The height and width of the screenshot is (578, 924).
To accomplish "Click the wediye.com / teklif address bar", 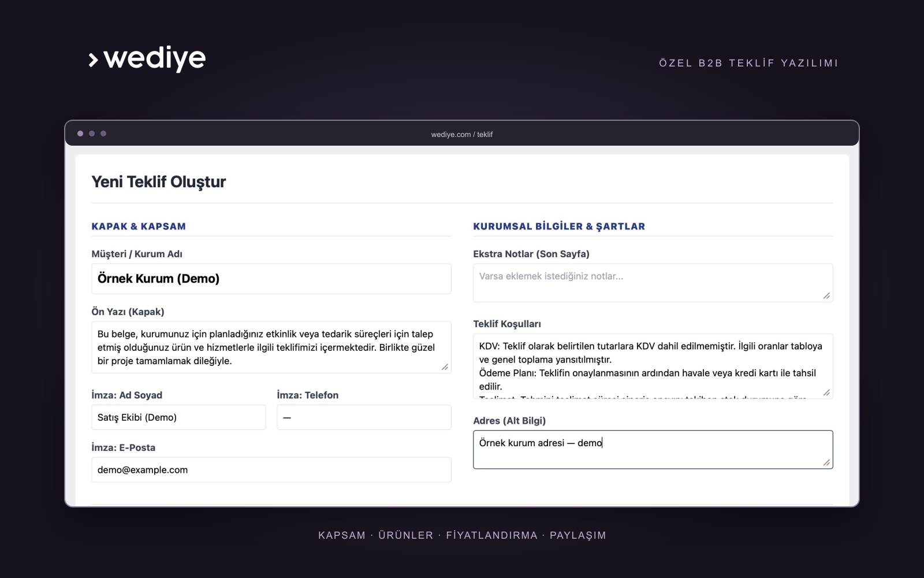I will click(x=462, y=134).
